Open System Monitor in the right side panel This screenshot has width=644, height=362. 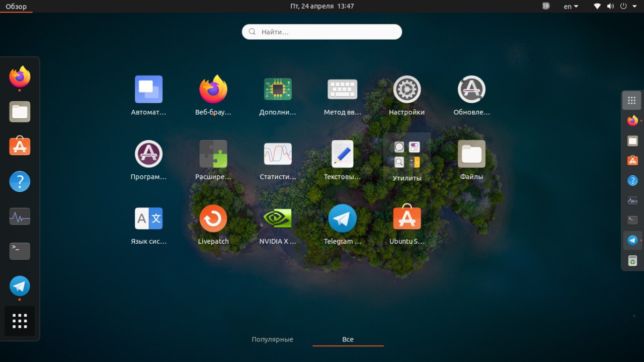point(632,200)
